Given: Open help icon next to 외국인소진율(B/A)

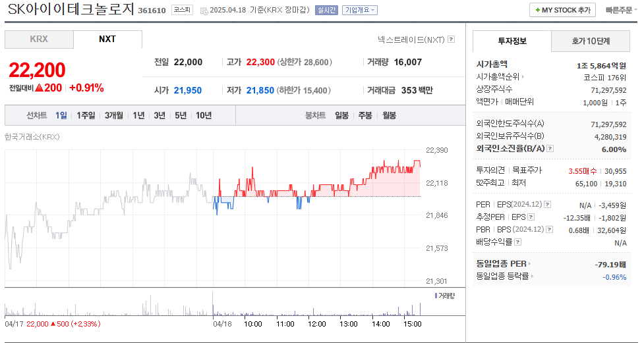Looking at the screenshot, I should 550,149.
